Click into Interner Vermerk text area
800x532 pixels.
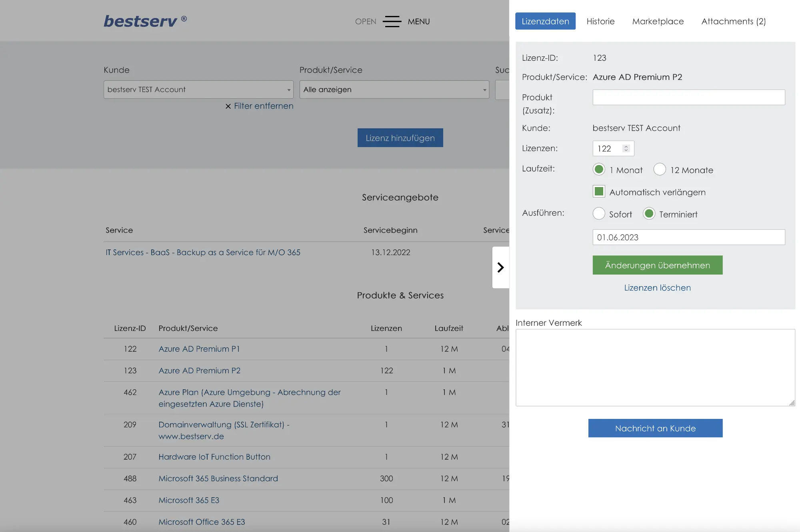coord(655,368)
